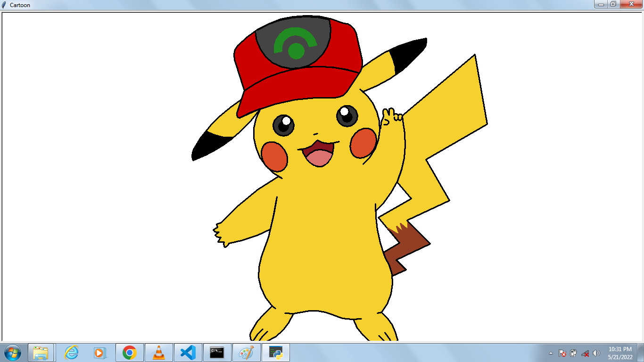Launch Windows Media Player from the taskbar
The image size is (644, 362).
100,352
